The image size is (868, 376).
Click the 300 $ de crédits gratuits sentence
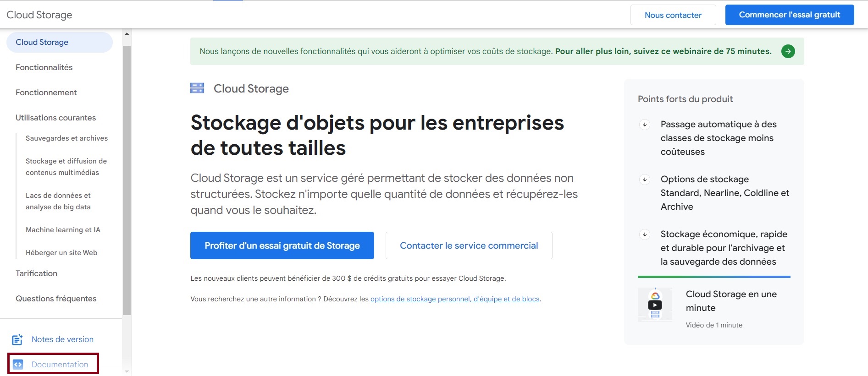coord(348,278)
